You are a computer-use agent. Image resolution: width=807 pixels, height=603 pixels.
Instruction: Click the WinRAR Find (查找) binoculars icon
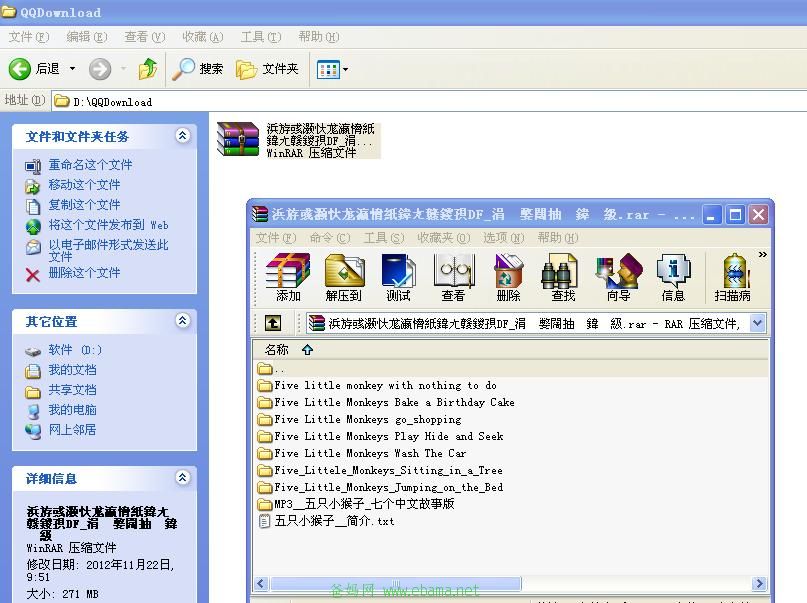(x=563, y=277)
